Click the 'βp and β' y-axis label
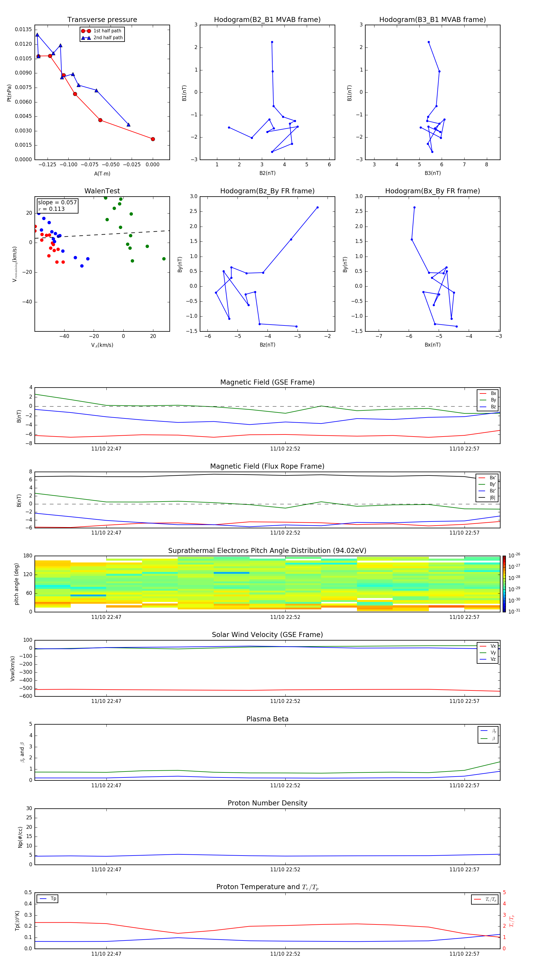 click(x=23, y=753)
